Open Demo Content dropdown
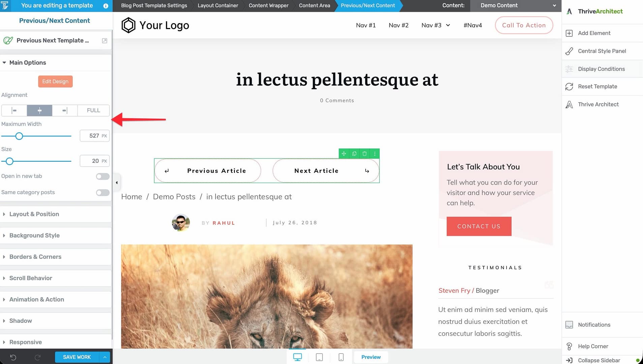The height and width of the screenshot is (364, 643). click(x=516, y=5)
